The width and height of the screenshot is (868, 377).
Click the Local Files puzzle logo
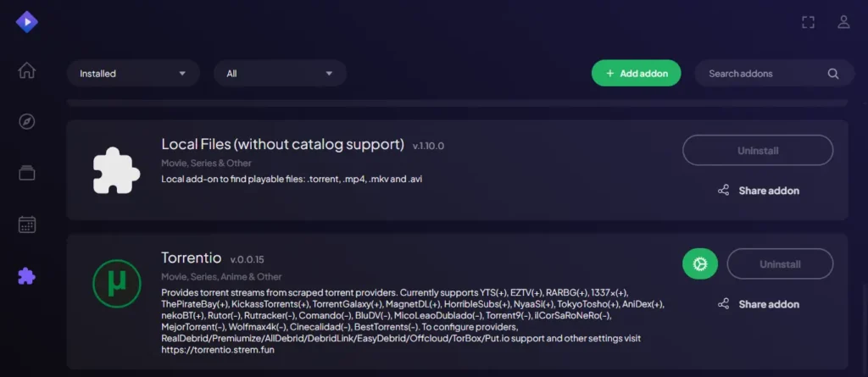click(117, 171)
